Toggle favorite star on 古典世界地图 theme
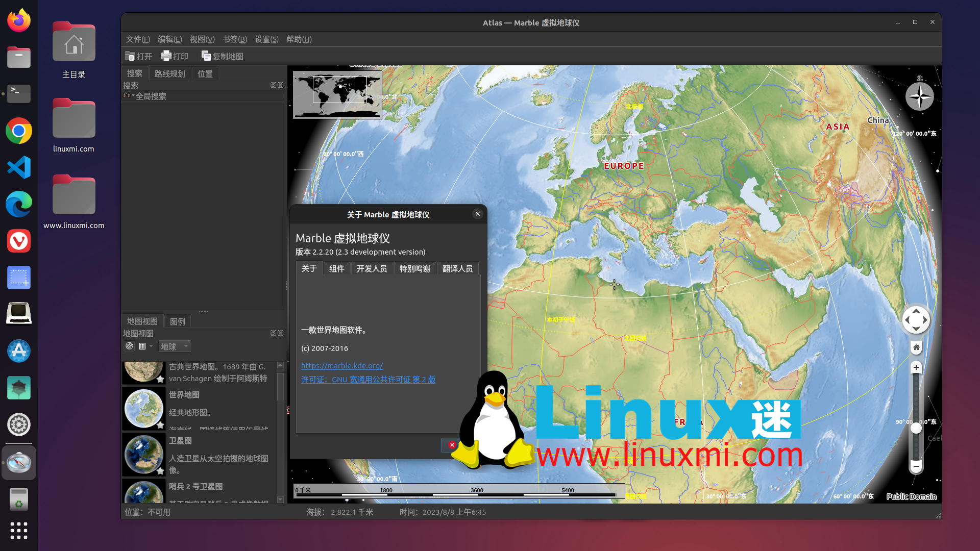Image resolution: width=980 pixels, height=551 pixels. pyautogui.click(x=160, y=379)
